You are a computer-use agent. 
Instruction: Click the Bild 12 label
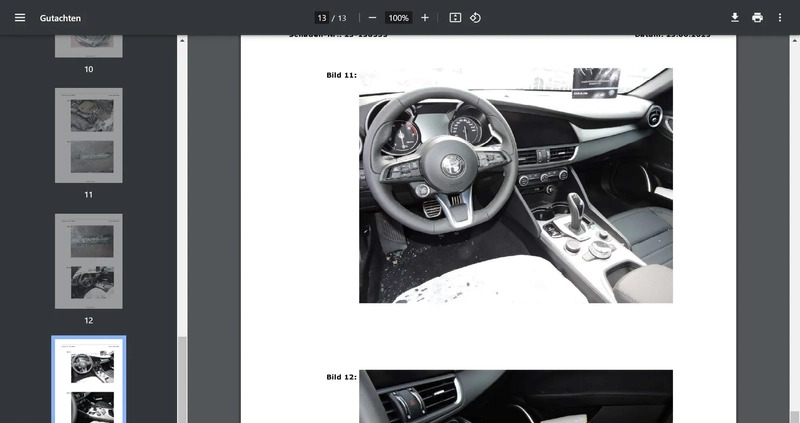[x=341, y=377]
